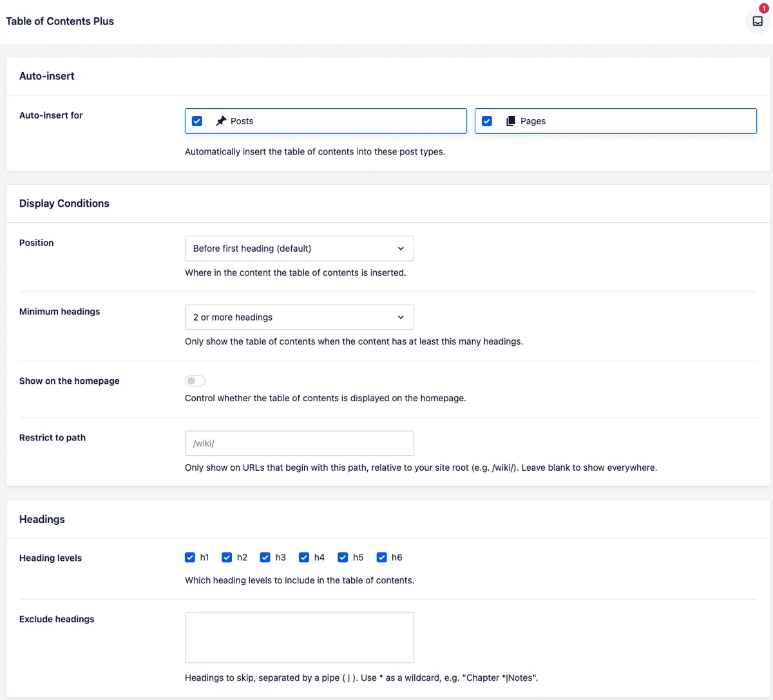Toggle the h2 heading level checkbox
The height and width of the screenshot is (700, 773).
(227, 557)
